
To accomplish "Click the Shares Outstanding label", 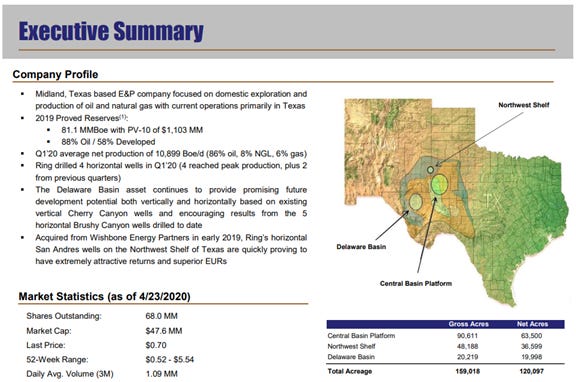I will (64, 316).
